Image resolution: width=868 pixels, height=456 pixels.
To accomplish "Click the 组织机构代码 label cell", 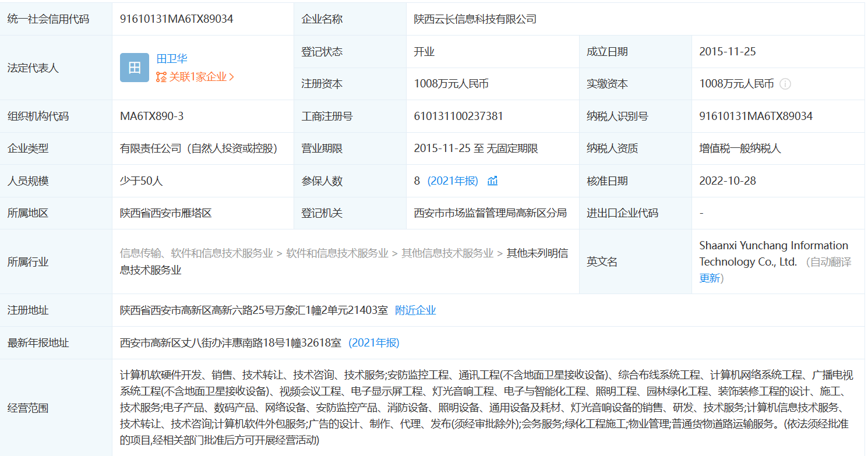I will coord(57,116).
